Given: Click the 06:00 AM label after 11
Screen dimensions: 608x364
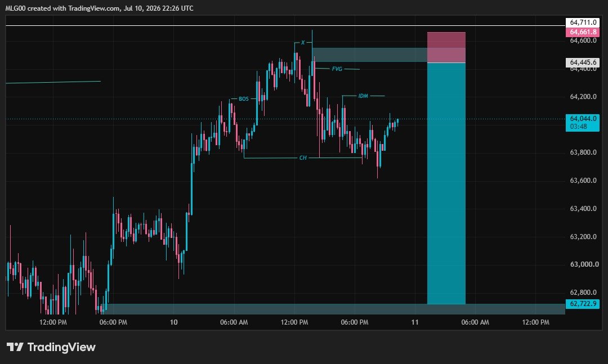Looking at the screenshot, I should [475, 322].
